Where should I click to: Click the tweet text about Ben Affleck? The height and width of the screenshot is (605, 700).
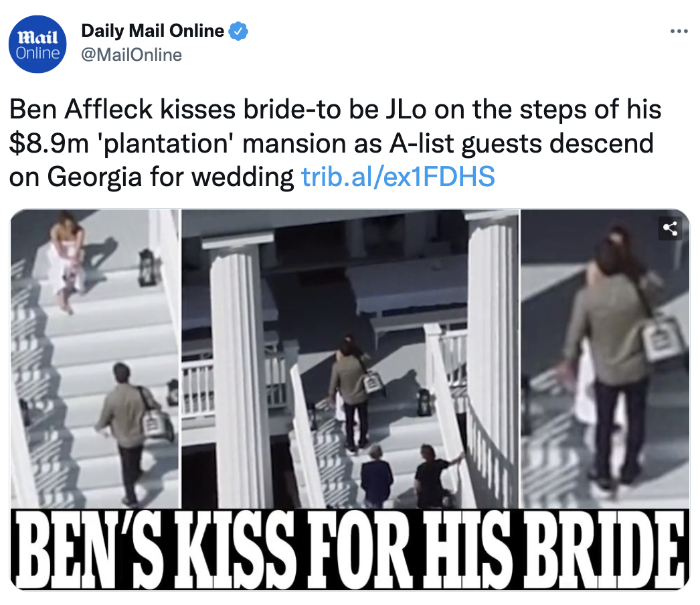(335, 143)
